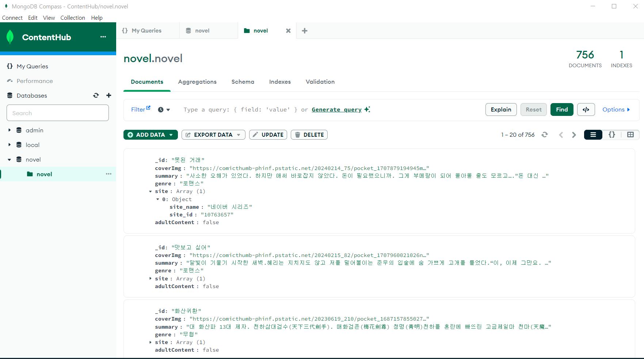The height and width of the screenshot is (359, 644).
Task: Switch to list view of documents
Action: tap(593, 135)
